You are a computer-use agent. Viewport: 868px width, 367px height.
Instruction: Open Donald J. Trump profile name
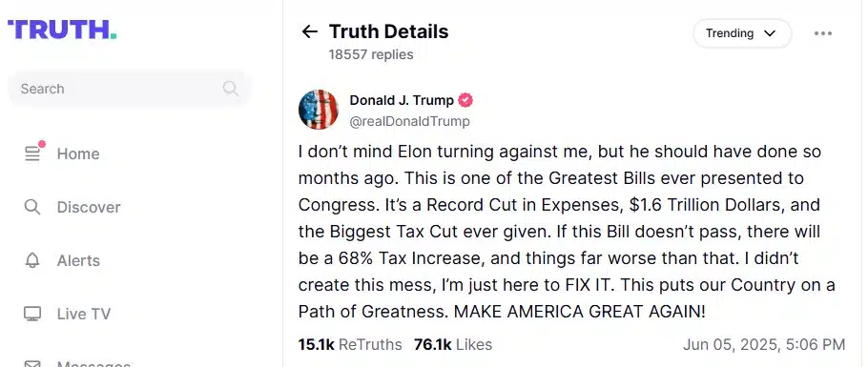tap(402, 100)
